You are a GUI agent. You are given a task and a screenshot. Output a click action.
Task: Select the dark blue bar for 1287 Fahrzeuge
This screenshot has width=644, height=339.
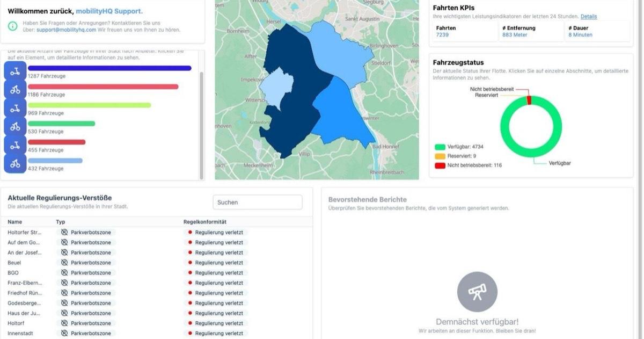pyautogui.click(x=109, y=68)
